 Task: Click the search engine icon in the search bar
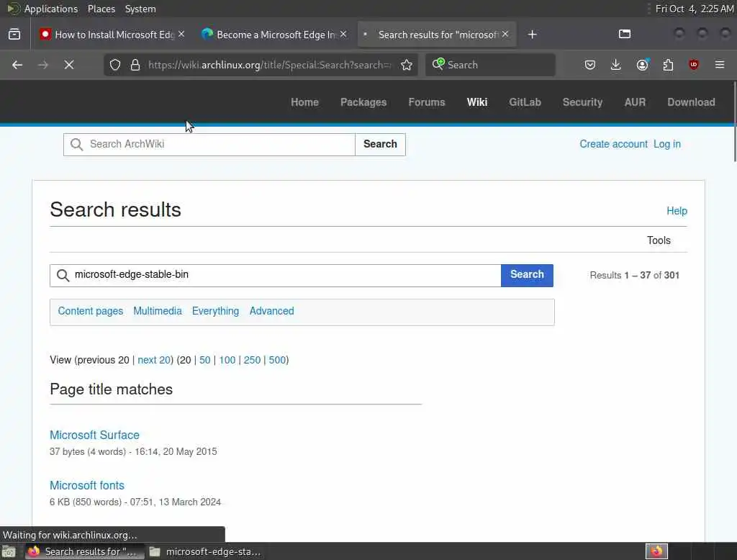[438, 64]
